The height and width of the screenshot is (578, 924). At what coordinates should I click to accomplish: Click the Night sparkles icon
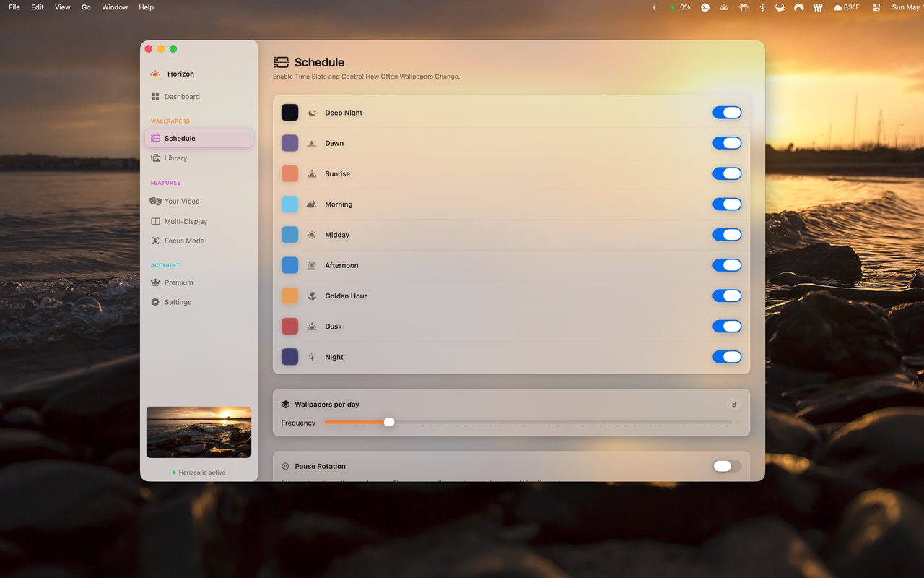(x=312, y=357)
